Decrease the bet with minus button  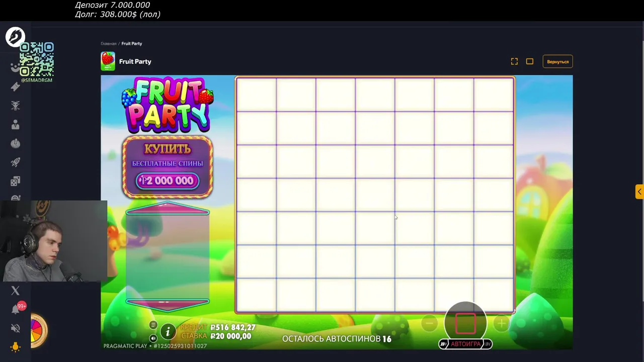click(x=429, y=324)
